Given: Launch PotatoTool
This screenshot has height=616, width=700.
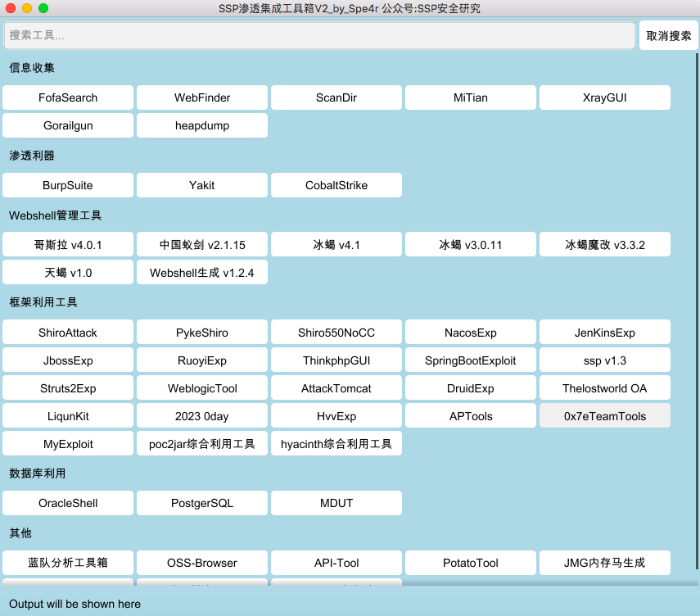Looking at the screenshot, I should pos(471,563).
